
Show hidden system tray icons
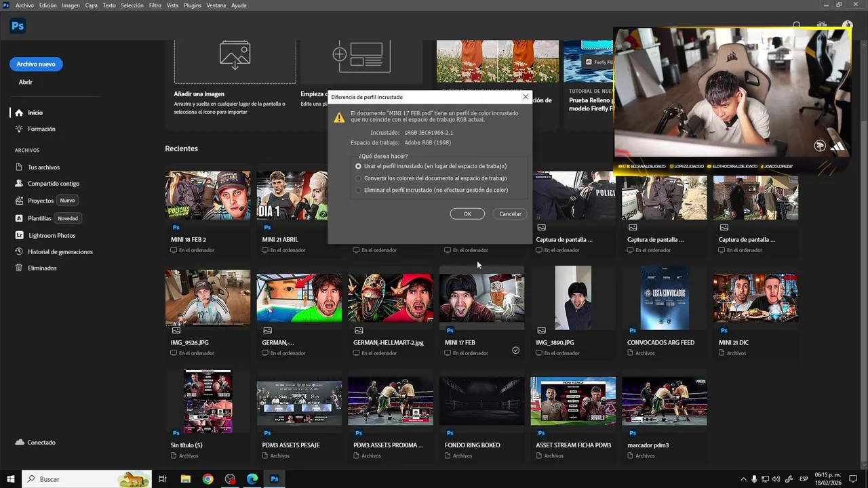(x=744, y=479)
